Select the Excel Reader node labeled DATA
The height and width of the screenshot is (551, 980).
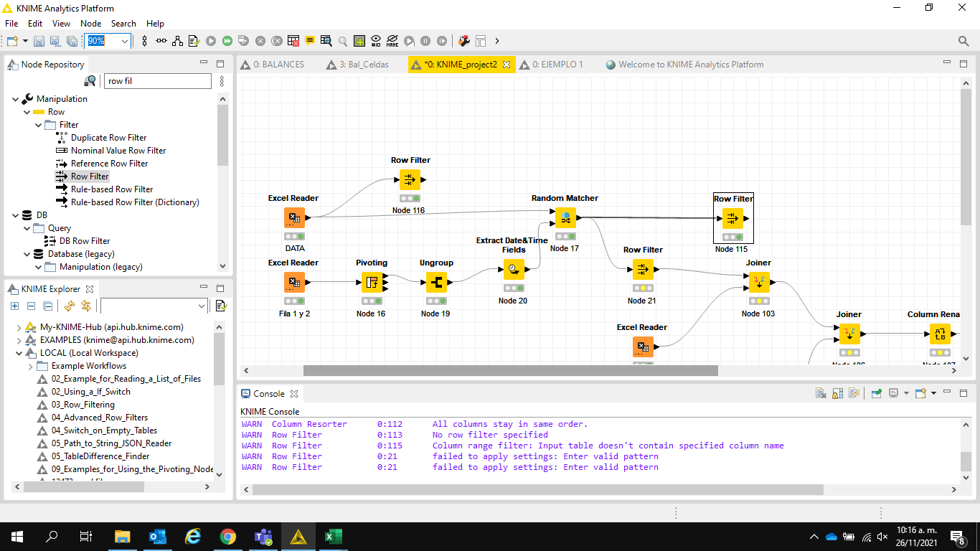[x=294, y=218]
